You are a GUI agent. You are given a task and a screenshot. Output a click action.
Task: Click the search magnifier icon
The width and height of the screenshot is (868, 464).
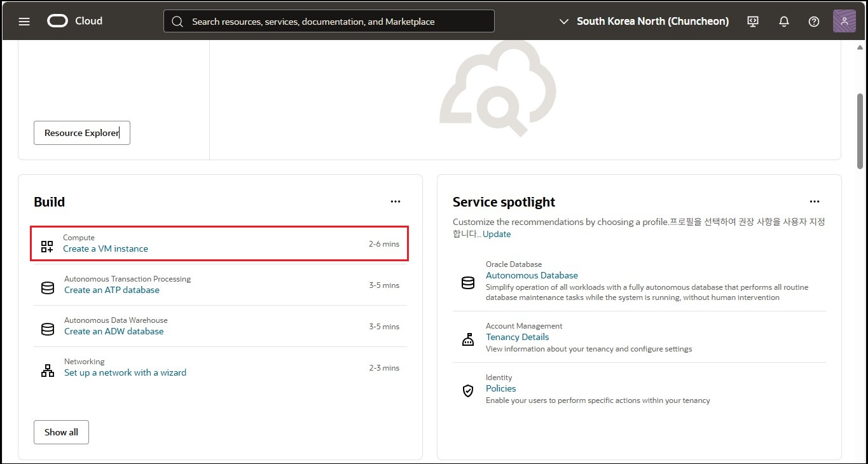(179, 21)
